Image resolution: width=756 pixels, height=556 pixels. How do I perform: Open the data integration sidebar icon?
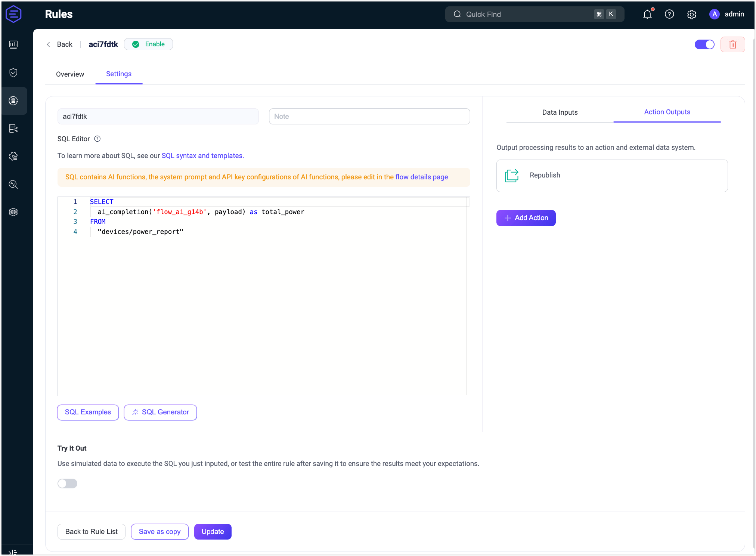(x=13, y=101)
